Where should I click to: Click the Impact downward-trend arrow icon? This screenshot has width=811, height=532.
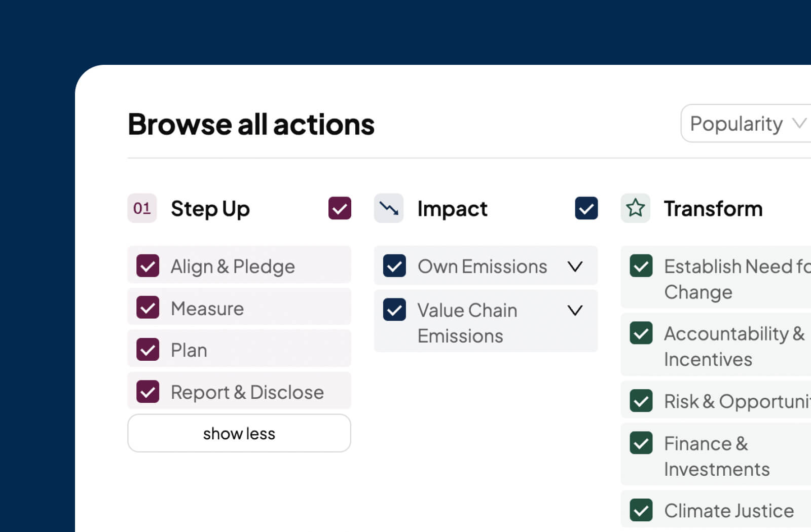389,208
